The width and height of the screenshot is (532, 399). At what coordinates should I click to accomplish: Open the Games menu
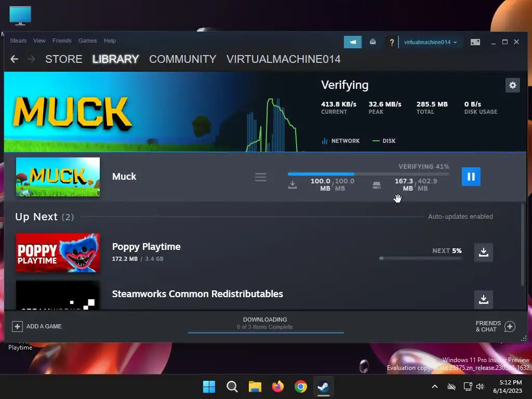click(x=87, y=41)
